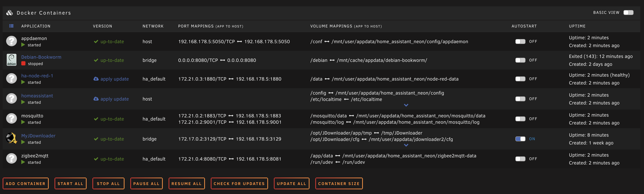This screenshot has width=644, height=194.
Task: Switch on the Basic View toggle
Action: click(x=628, y=12)
